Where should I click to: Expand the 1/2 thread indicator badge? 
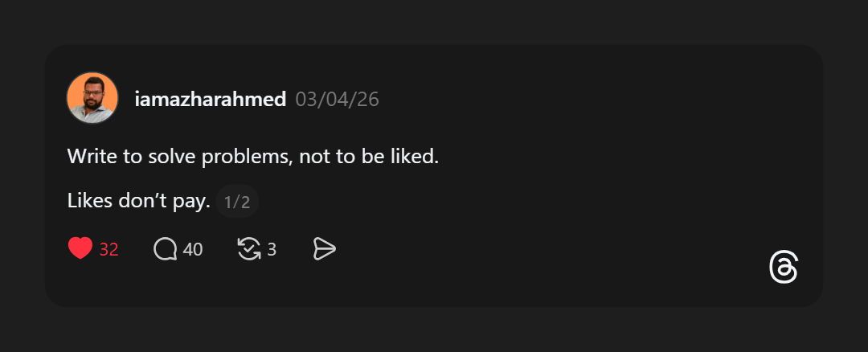coord(237,203)
